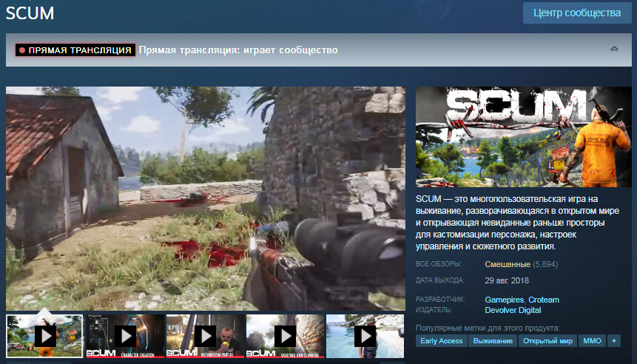The width and height of the screenshot is (637, 364).
Task: Open developer Gamepires page
Action: click(504, 300)
